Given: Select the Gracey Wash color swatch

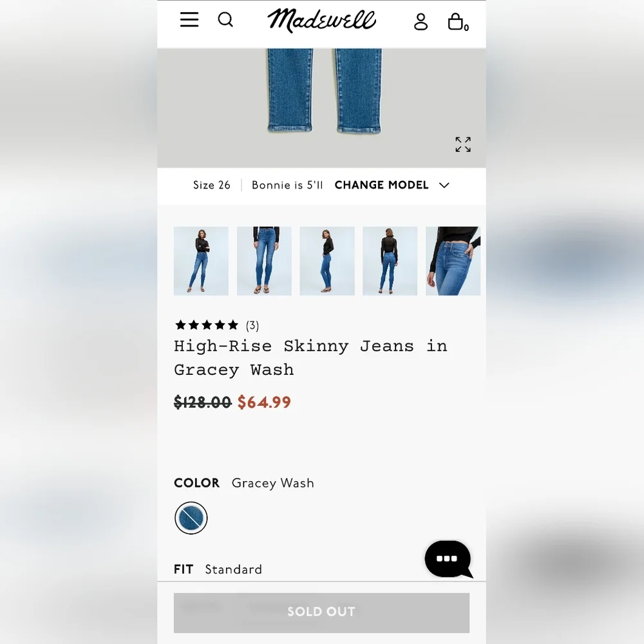Looking at the screenshot, I should (x=191, y=518).
